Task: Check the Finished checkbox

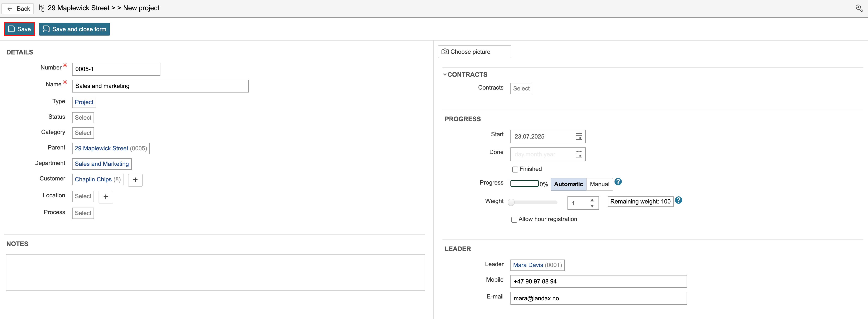Action: [515, 169]
